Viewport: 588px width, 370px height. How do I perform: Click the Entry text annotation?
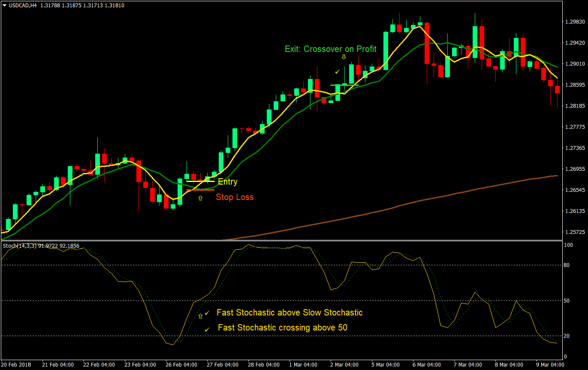pos(228,182)
